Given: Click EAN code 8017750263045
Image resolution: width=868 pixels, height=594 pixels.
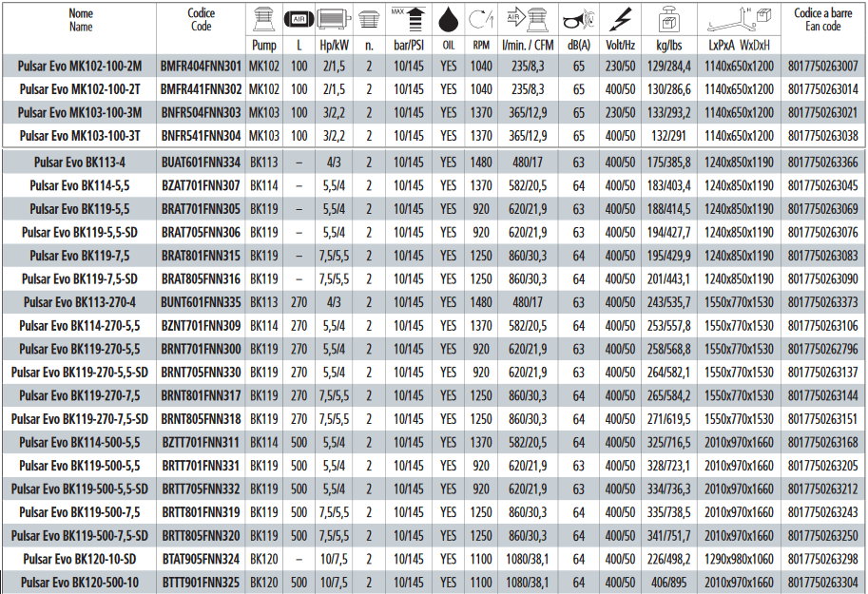Looking at the screenshot, I should point(822,186).
